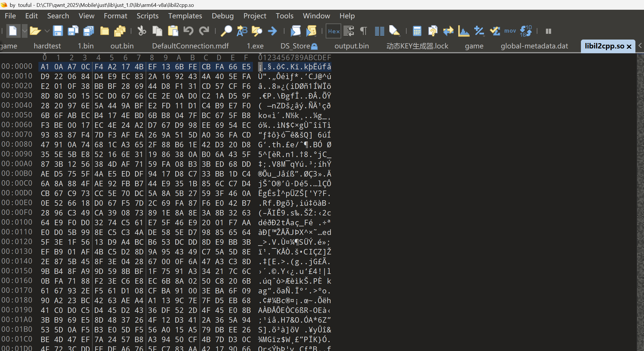Expand the Open file dropdown arrow
Image resolution: width=644 pixels, height=351 pixels.
click(47, 31)
